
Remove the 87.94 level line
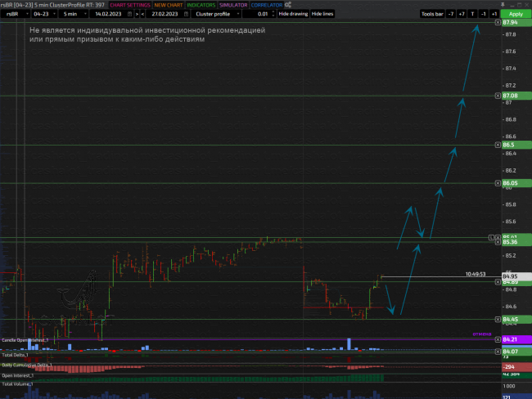tap(497, 23)
